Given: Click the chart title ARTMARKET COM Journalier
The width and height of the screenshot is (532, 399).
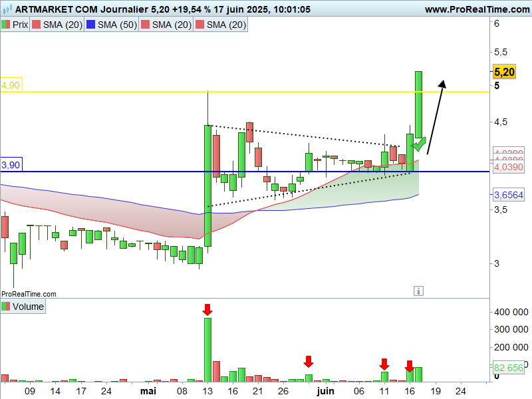Looking at the screenshot, I should click(81, 9).
